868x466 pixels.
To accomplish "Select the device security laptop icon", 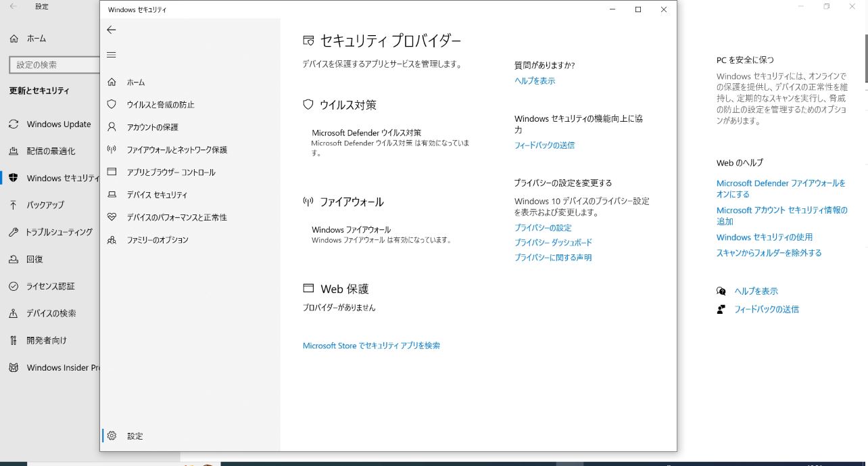I will pyautogui.click(x=112, y=195).
